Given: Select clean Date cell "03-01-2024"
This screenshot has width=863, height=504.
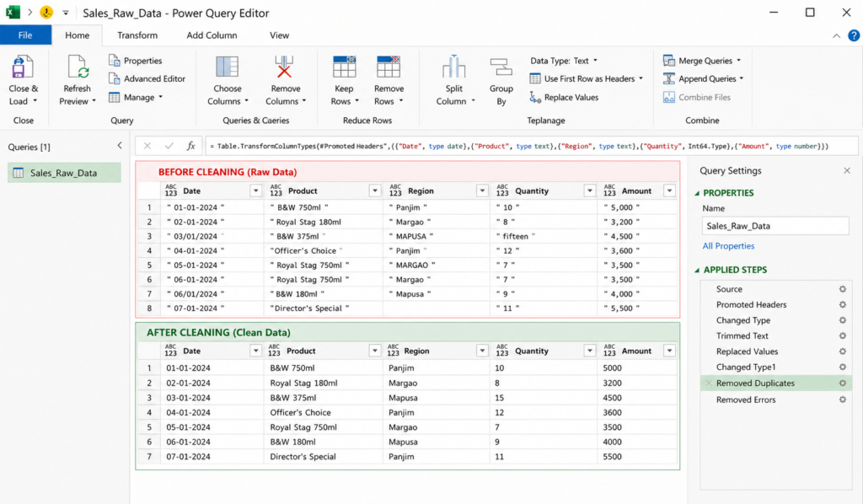Looking at the screenshot, I should [212, 398].
